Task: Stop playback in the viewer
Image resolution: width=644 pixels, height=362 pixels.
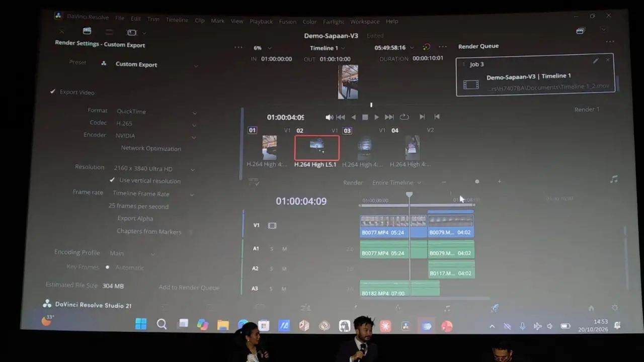Action: point(365,117)
